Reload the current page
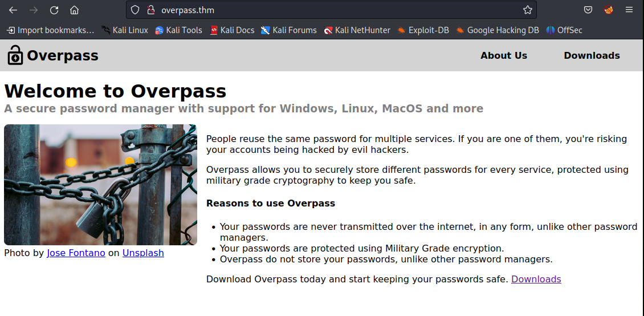 [x=54, y=10]
